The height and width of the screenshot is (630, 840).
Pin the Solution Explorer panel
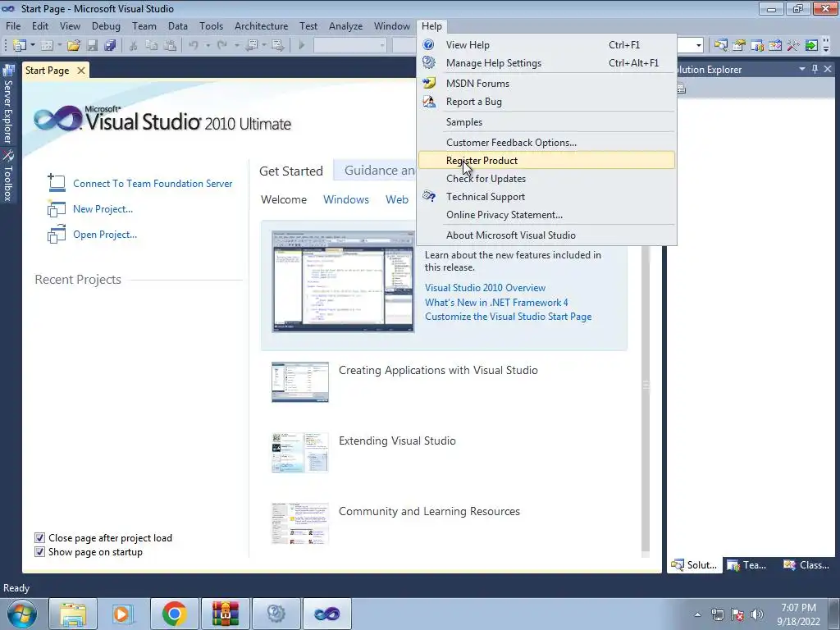click(815, 69)
